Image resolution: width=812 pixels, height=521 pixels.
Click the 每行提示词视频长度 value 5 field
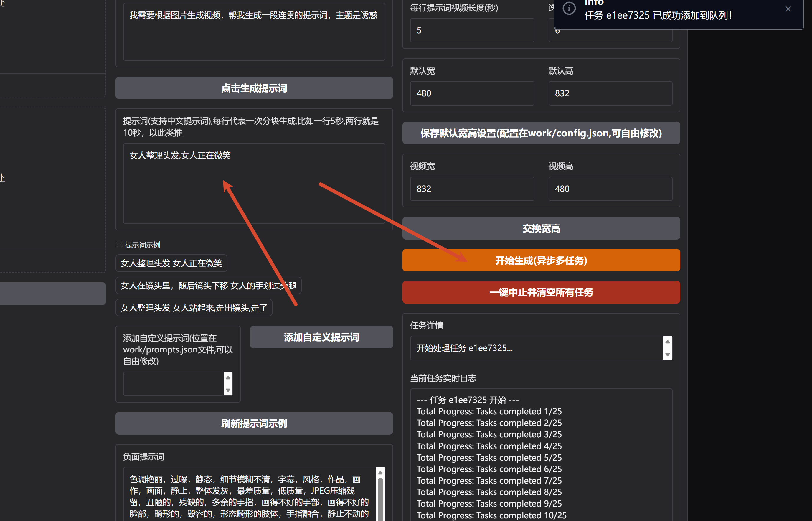(472, 30)
